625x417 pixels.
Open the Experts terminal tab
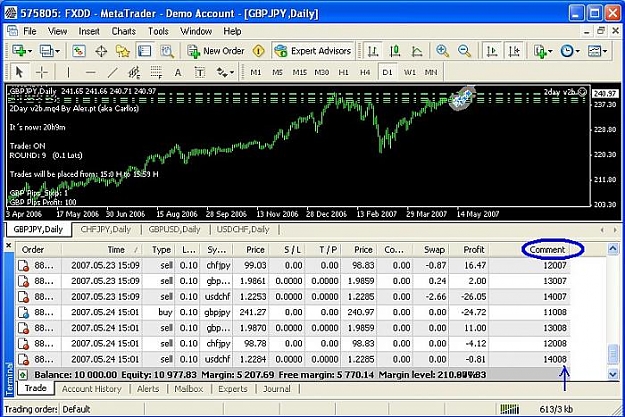[x=233, y=389]
